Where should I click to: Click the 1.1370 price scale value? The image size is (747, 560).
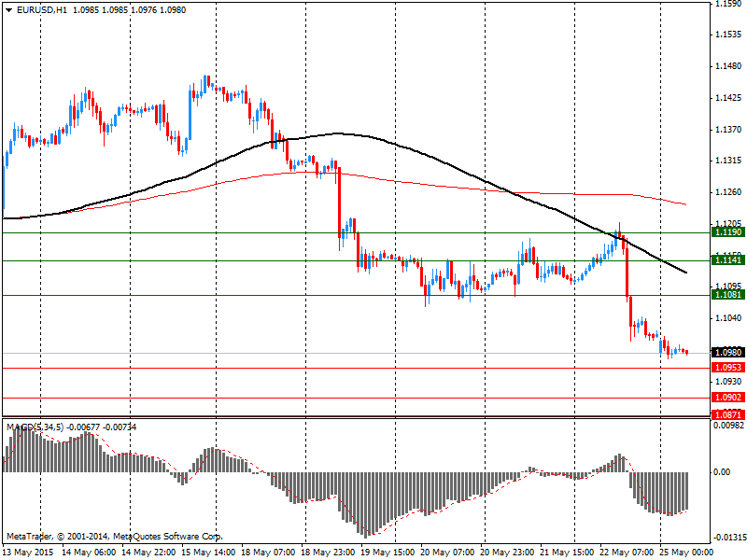[729, 130]
